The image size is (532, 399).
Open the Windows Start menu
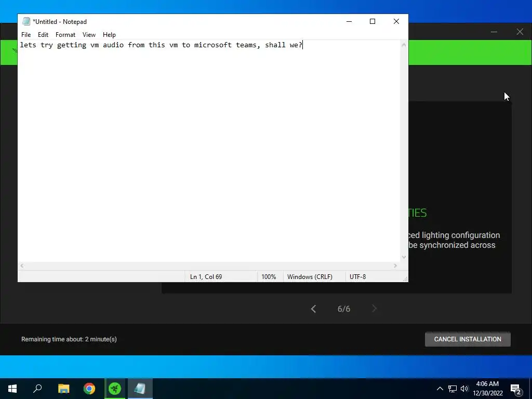[12, 389]
